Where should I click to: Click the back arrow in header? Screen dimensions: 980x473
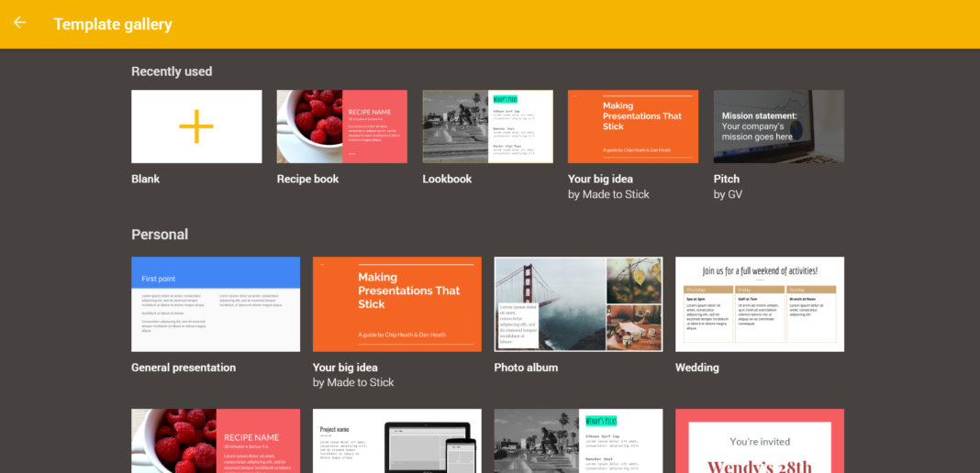pyautogui.click(x=19, y=23)
